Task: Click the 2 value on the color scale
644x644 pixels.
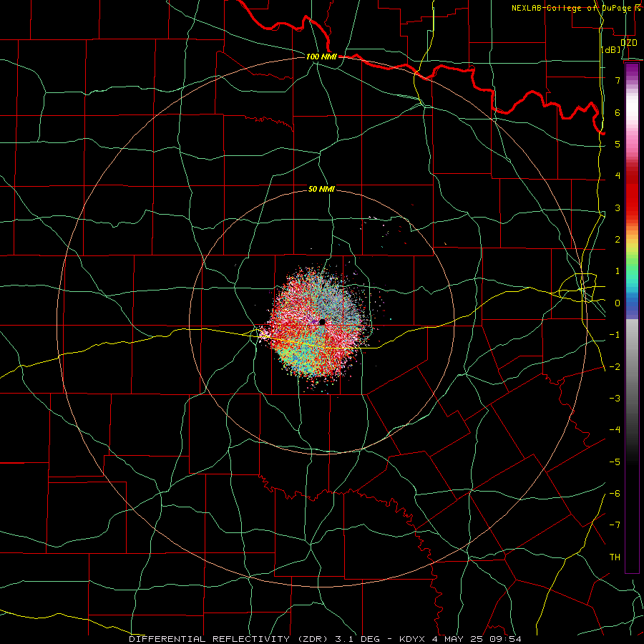Action: (618, 240)
